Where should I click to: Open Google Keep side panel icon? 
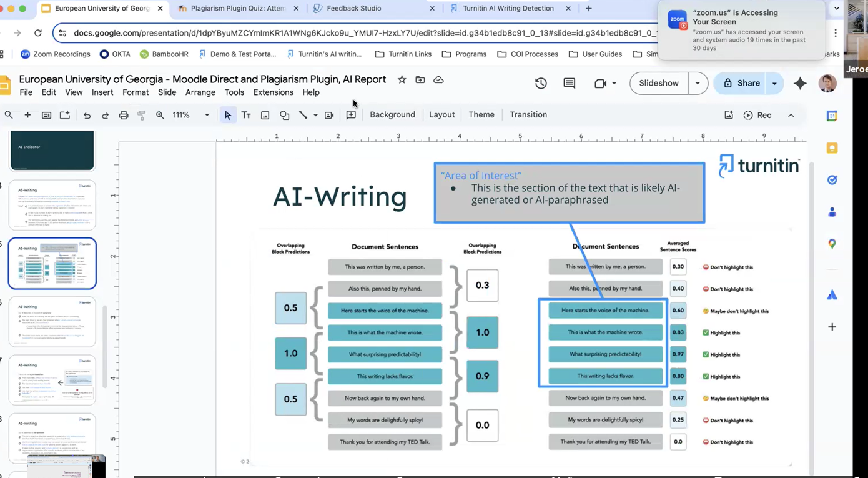point(832,148)
